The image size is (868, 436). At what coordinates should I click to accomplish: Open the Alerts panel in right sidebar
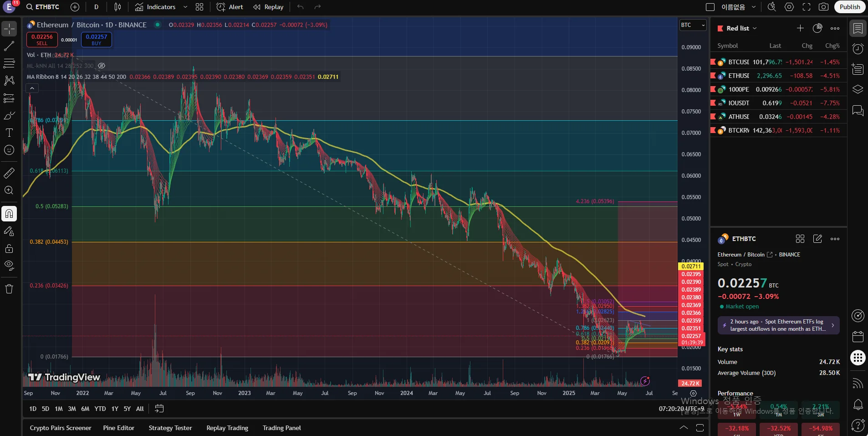(x=858, y=49)
